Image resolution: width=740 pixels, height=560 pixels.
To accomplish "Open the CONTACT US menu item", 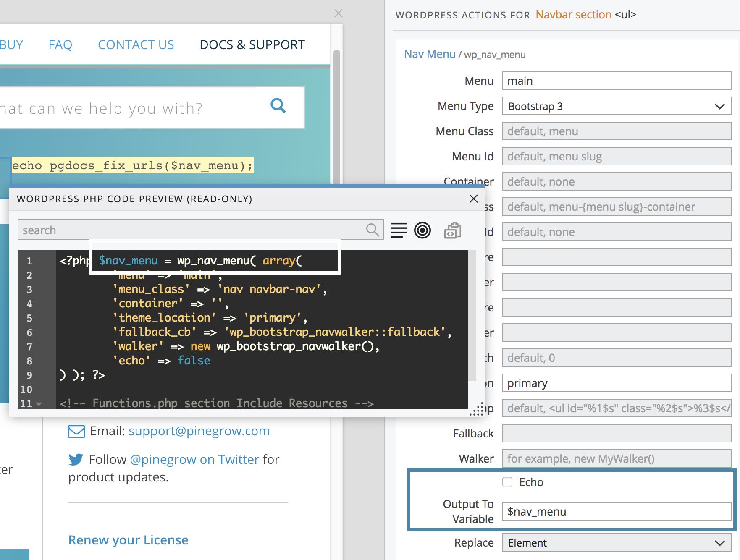I will (136, 44).
